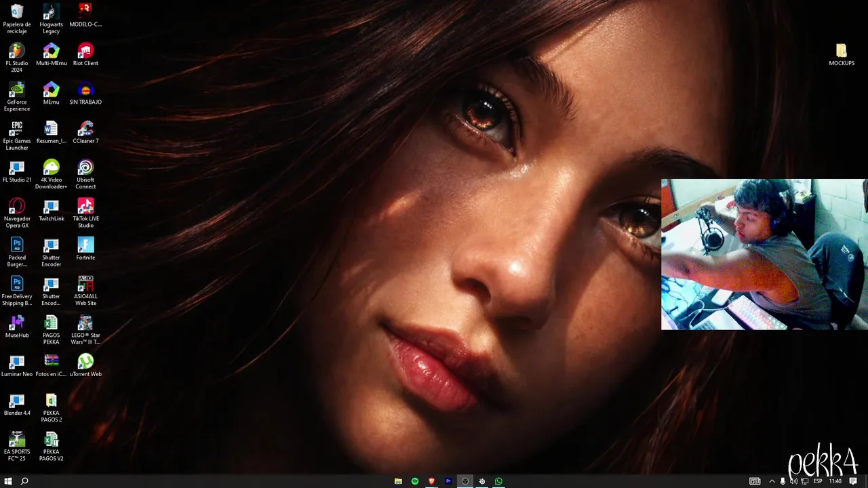Select Packed Burger PSD file
This screenshot has height=488, width=868.
pos(17,251)
